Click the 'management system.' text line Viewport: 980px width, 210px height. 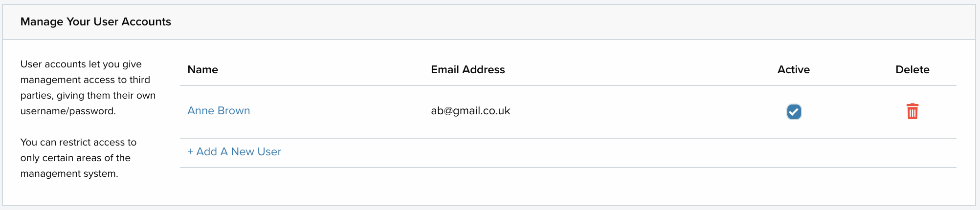tap(69, 174)
